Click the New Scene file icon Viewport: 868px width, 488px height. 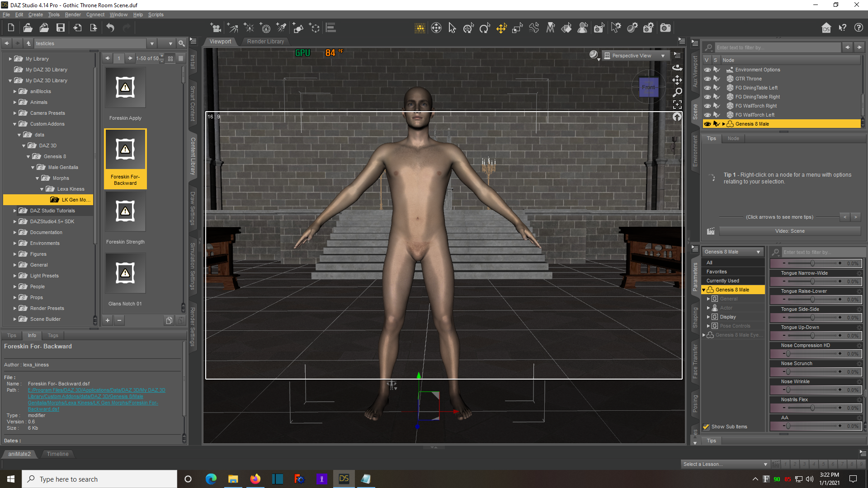pyautogui.click(x=11, y=28)
